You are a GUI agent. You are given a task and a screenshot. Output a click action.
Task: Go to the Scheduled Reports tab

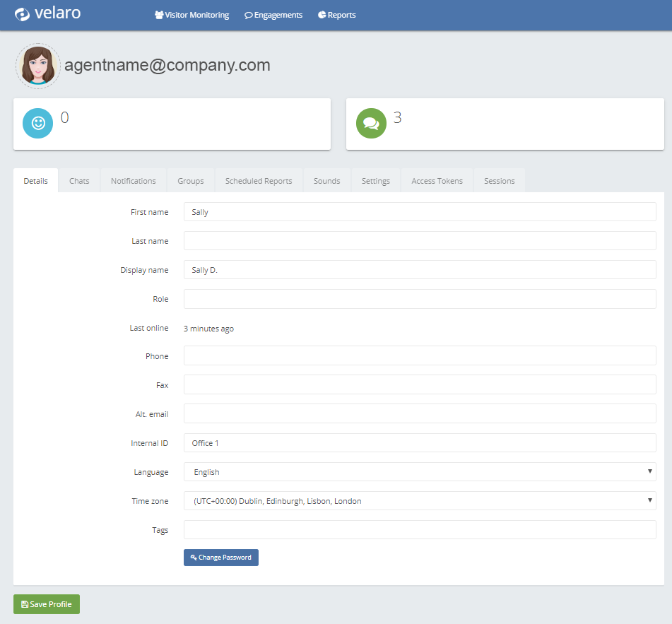(259, 181)
